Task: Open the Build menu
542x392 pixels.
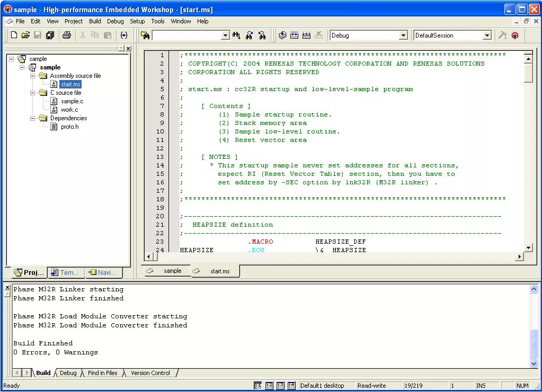Action: [95, 21]
